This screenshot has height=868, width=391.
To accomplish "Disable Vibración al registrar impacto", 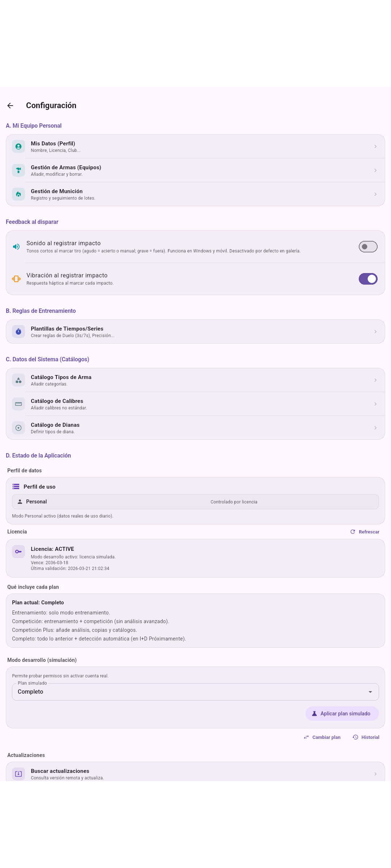I will 367,278.
